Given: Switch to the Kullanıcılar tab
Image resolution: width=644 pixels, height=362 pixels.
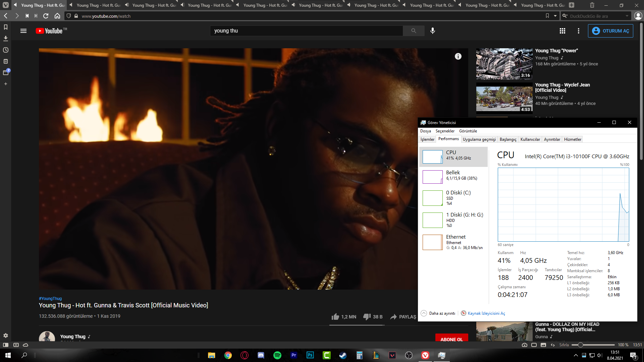Looking at the screenshot, I should pos(530,139).
